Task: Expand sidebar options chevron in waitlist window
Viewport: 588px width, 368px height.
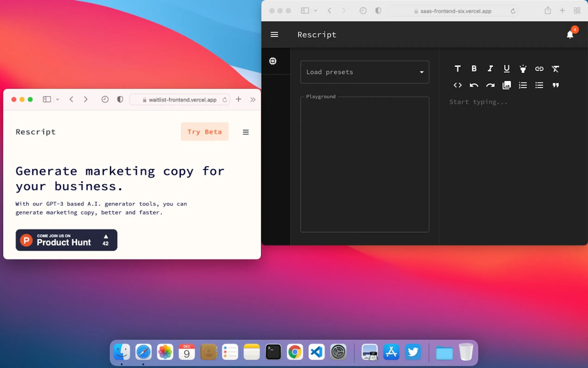Action: point(58,99)
